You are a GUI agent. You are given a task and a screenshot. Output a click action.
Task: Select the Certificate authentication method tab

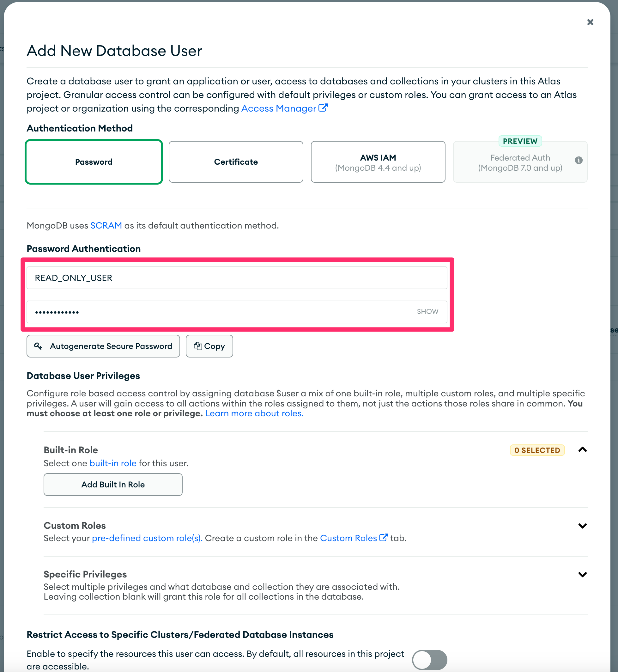(x=235, y=162)
